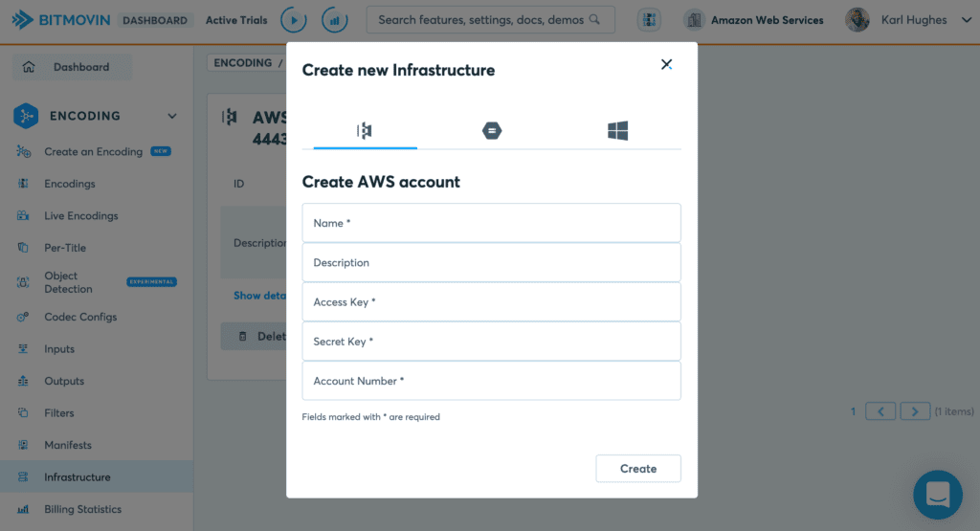This screenshot has width=980, height=531.
Task: Click the Dashboard home icon
Action: (x=29, y=67)
